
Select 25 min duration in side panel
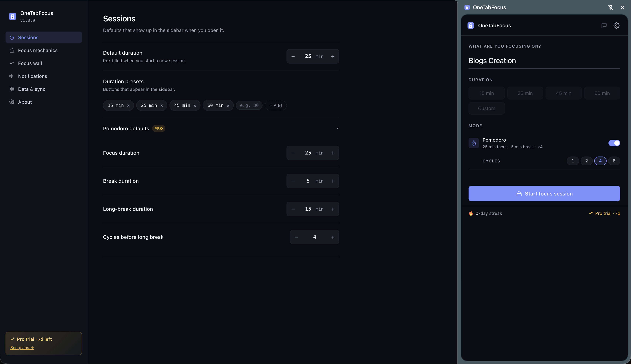pos(525,93)
